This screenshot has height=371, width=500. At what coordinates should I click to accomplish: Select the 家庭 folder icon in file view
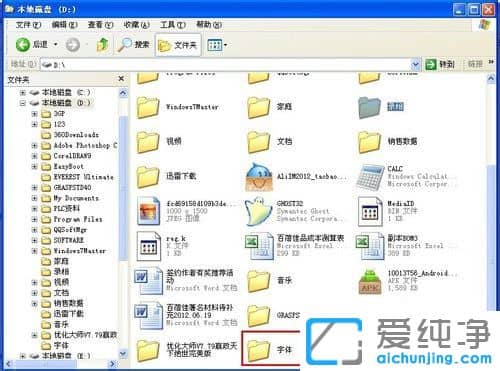point(258,107)
